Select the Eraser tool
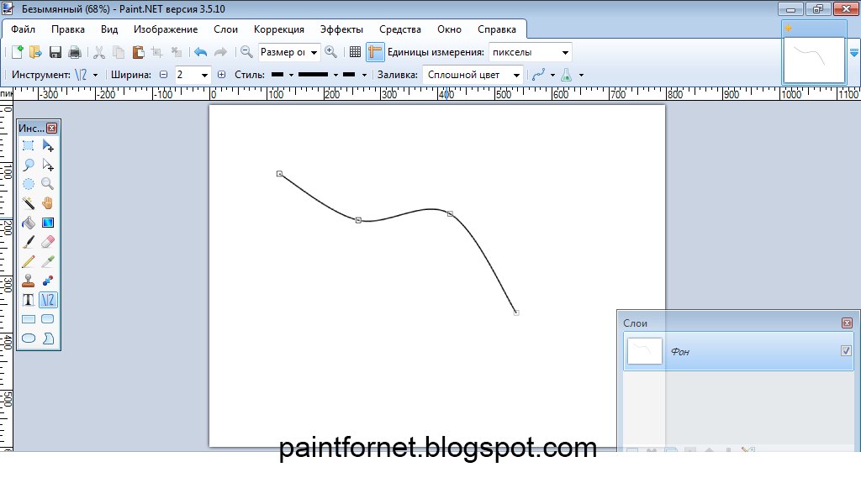The width and height of the screenshot is (861, 504). click(x=48, y=241)
